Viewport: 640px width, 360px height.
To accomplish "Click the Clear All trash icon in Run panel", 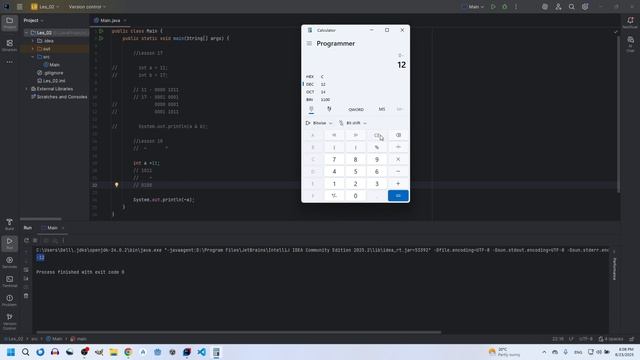I will 26,296.
